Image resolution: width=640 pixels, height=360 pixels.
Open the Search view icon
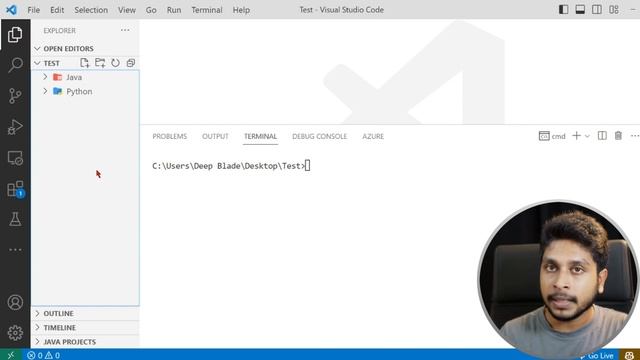point(15,65)
